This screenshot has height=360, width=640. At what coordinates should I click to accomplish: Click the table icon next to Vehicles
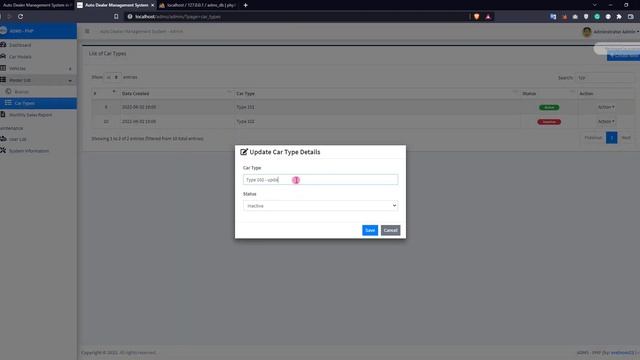point(3,68)
